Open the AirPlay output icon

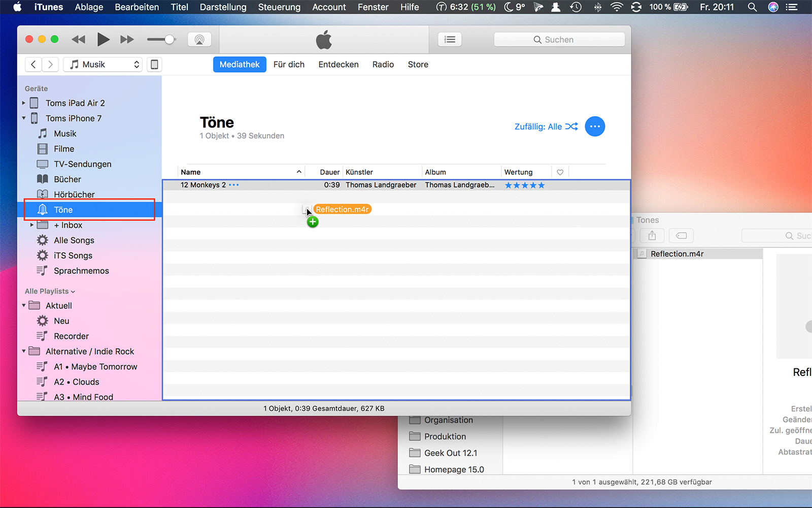199,40
